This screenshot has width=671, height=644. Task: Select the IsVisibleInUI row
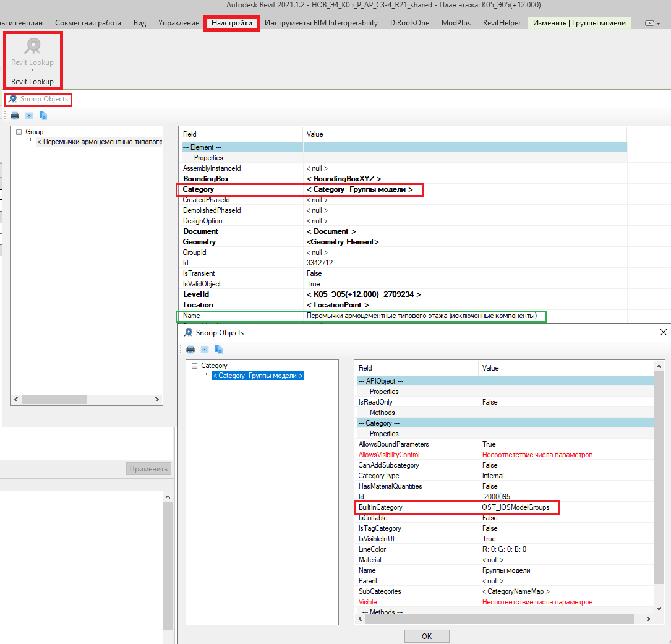(x=505, y=539)
